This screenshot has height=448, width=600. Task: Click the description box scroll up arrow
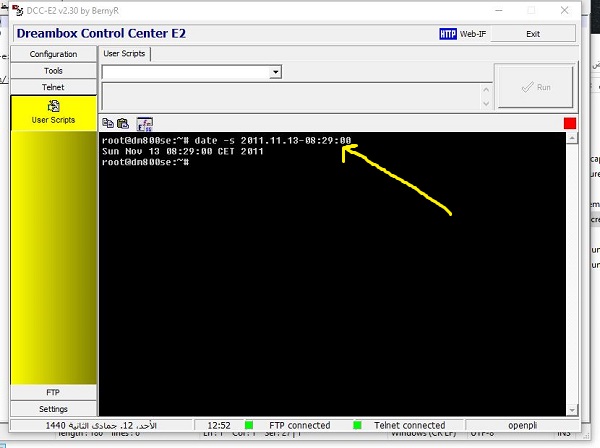[486, 90]
